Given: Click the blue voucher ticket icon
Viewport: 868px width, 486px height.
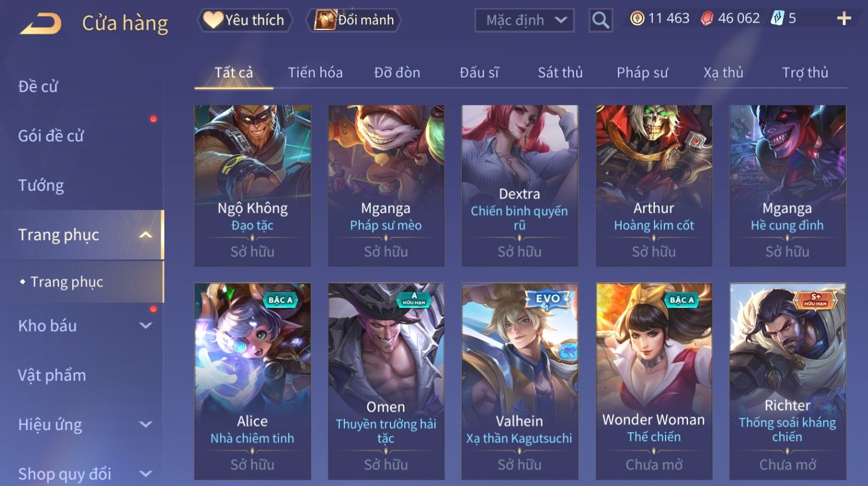Looking at the screenshot, I should 777,18.
